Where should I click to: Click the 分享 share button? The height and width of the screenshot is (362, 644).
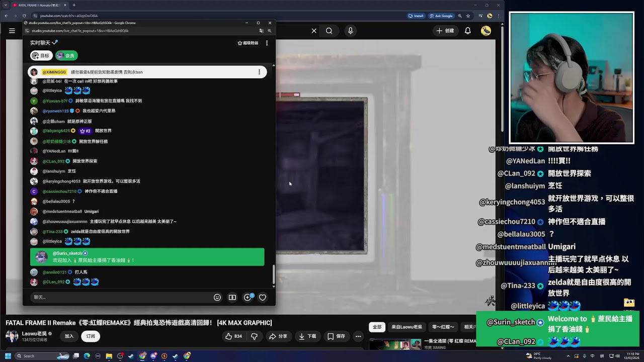click(x=278, y=336)
